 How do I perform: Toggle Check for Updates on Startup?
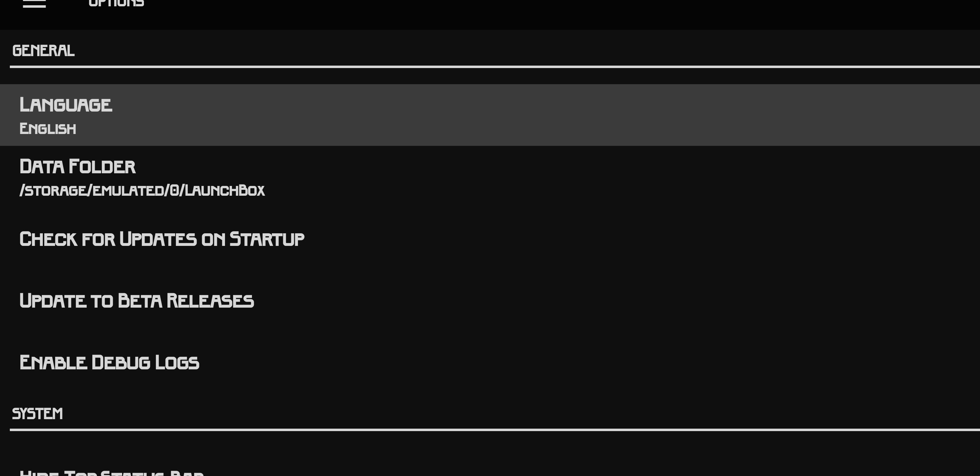tap(490, 239)
